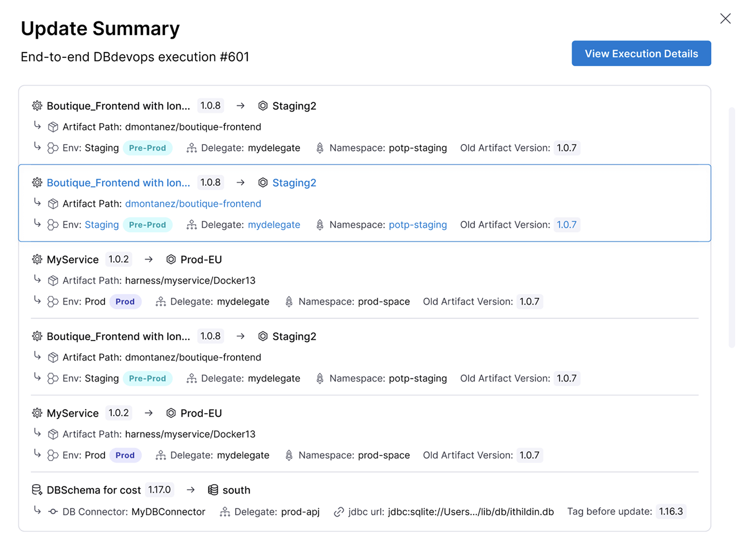Open the highlighted Boutique_Frontend service link

(118, 183)
